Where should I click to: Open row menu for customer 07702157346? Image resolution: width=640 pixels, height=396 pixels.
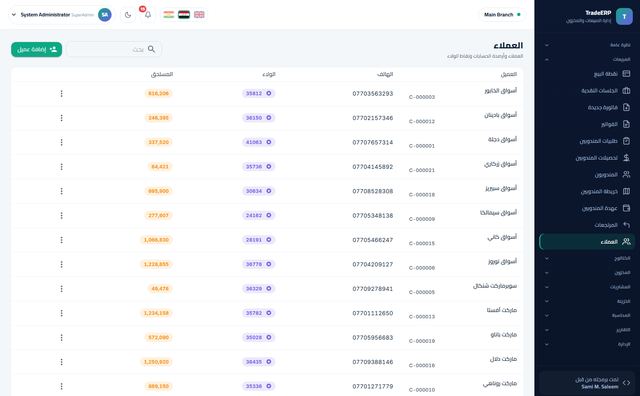[x=62, y=118]
